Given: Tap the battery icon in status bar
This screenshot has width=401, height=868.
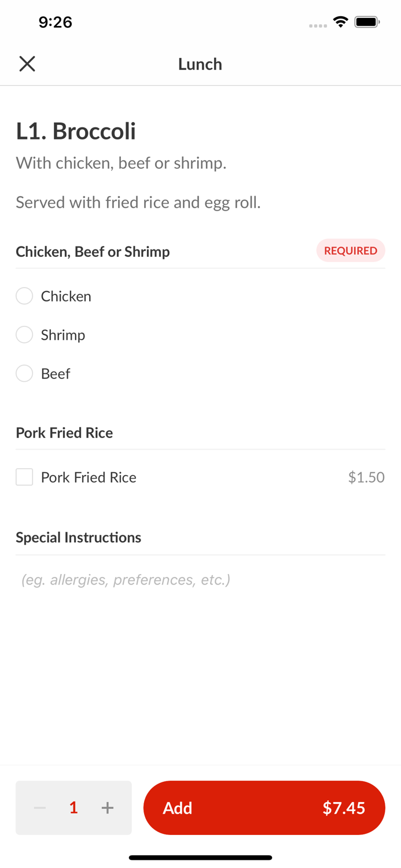Looking at the screenshot, I should coord(367,22).
